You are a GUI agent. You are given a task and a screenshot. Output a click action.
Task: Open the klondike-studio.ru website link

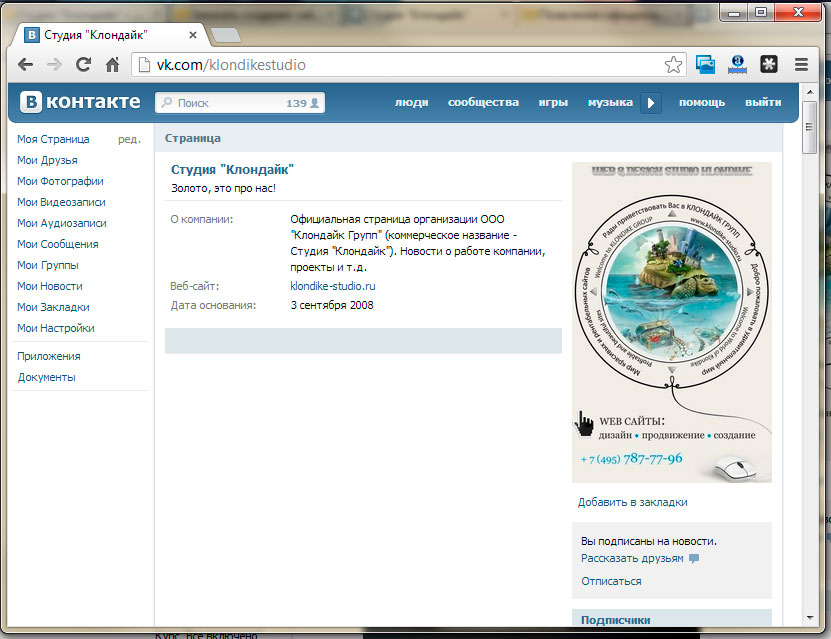coord(333,286)
